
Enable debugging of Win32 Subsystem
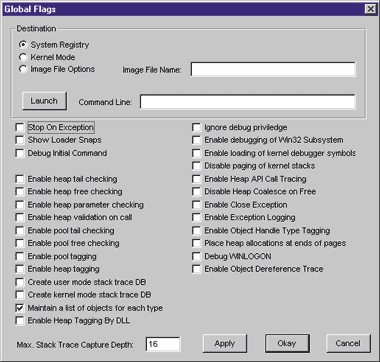(197, 140)
